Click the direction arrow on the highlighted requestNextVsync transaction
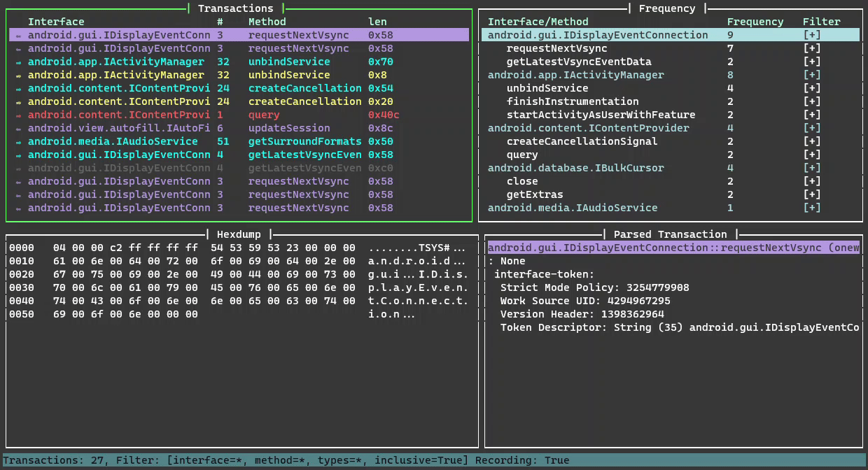Image resolution: width=868 pixels, height=470 pixels. [x=17, y=35]
